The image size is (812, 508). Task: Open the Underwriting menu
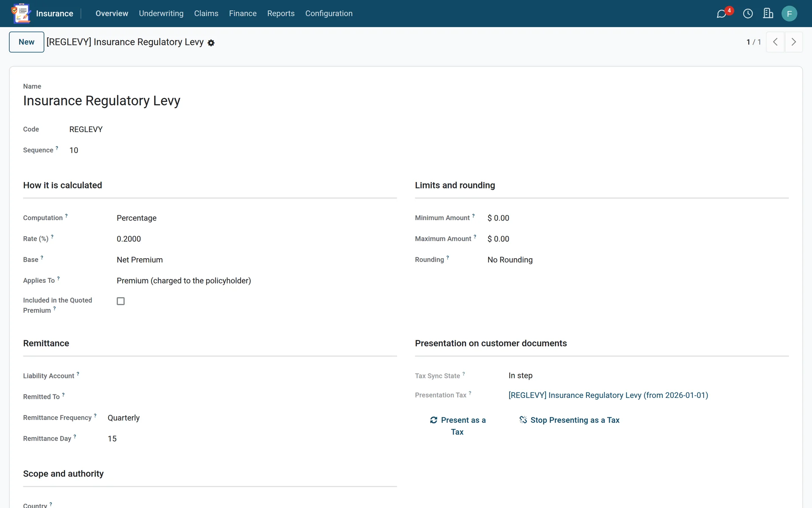tap(161, 14)
